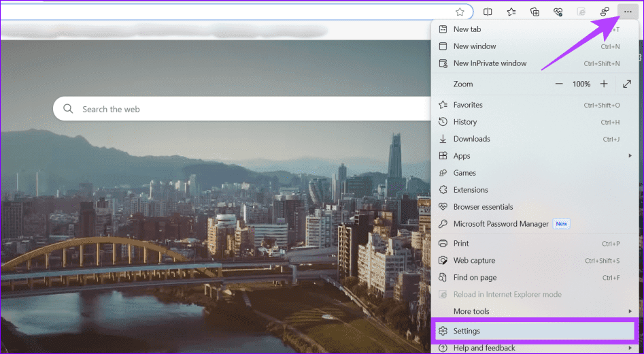Select New tab from the menu

[535, 29]
